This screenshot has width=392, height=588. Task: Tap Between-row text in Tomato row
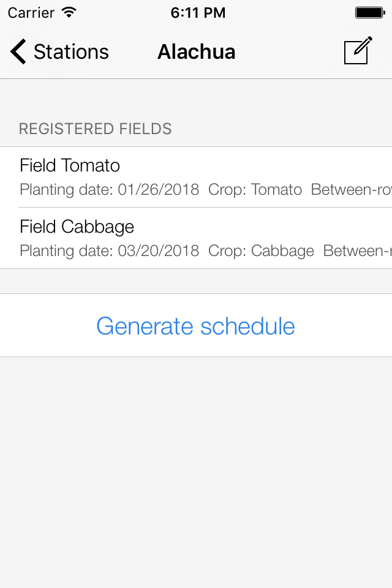coord(351,190)
